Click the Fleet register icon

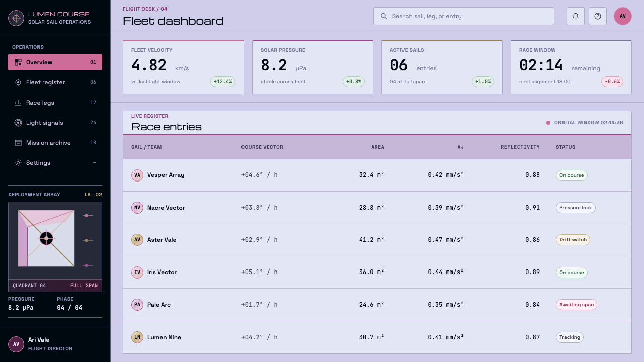pyautogui.click(x=18, y=82)
